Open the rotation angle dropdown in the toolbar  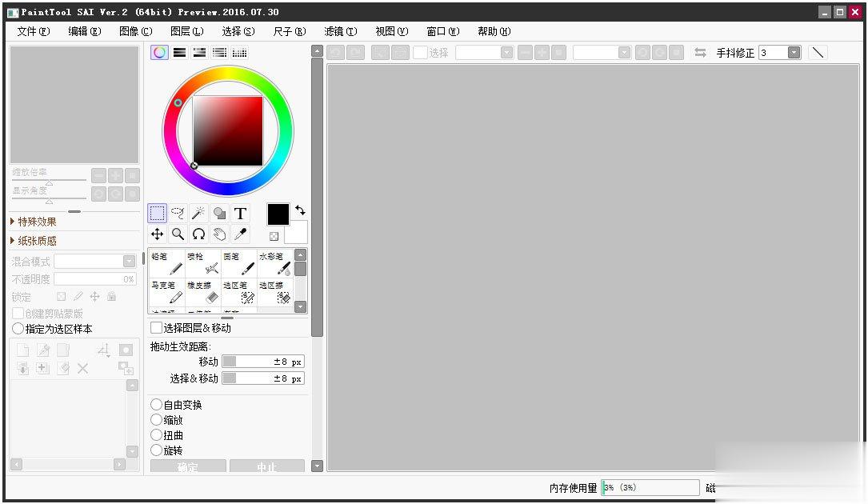coord(624,53)
